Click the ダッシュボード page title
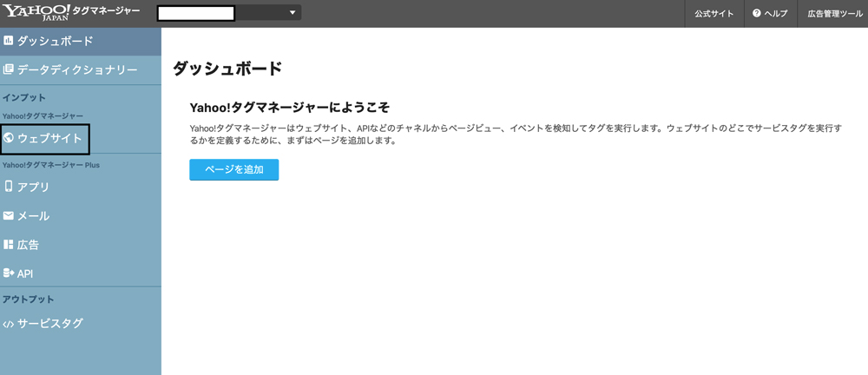Image resolution: width=868 pixels, height=375 pixels. [x=227, y=69]
